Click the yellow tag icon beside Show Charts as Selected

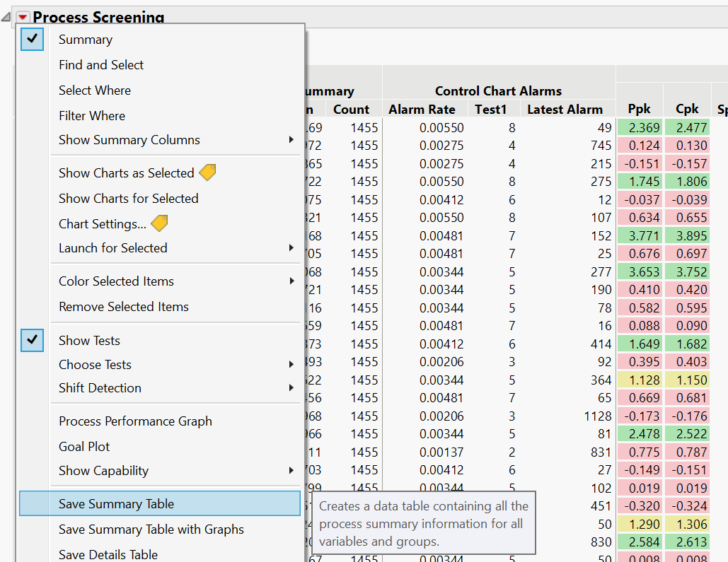(x=207, y=172)
